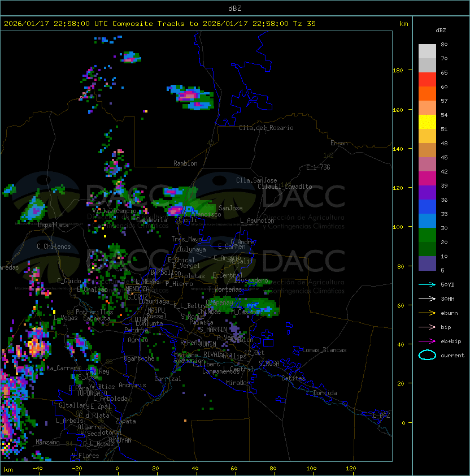Click the '180' tick on the vertical km axis
Screen dimensions: 470x476
point(398,71)
